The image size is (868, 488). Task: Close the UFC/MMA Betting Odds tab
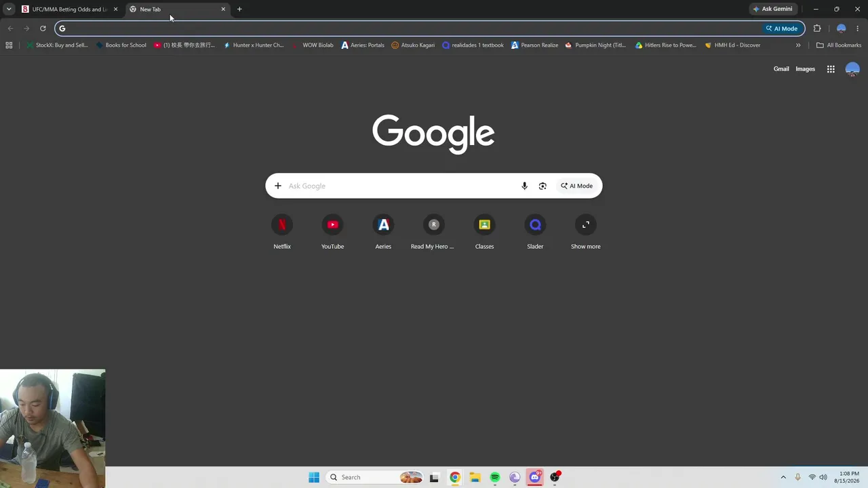(115, 9)
